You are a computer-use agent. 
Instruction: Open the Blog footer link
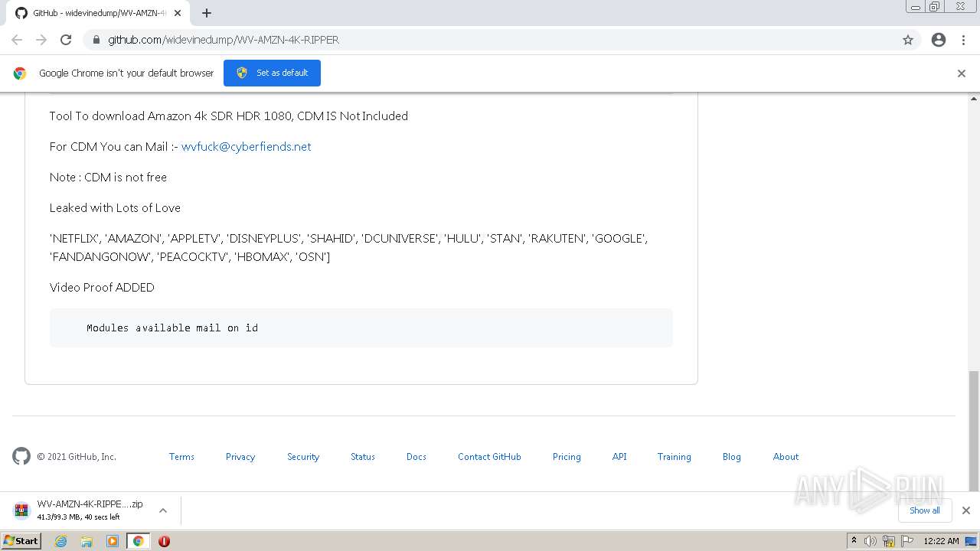(x=731, y=457)
